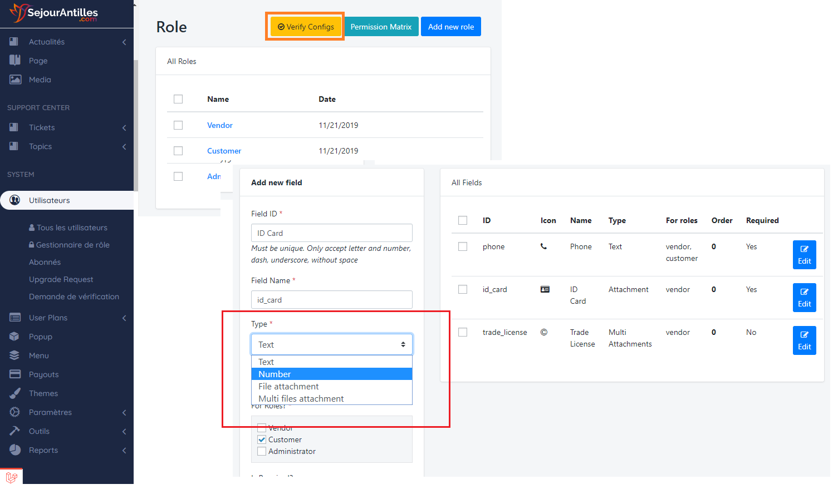The height and width of the screenshot is (504, 833).
Task: Click the Menu layers icon in sidebar
Action: [15, 355]
